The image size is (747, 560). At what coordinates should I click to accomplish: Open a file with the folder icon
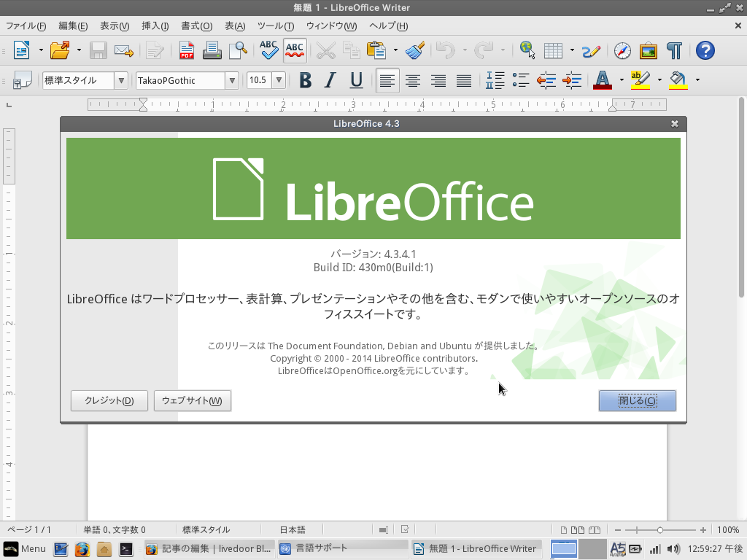coord(60,50)
